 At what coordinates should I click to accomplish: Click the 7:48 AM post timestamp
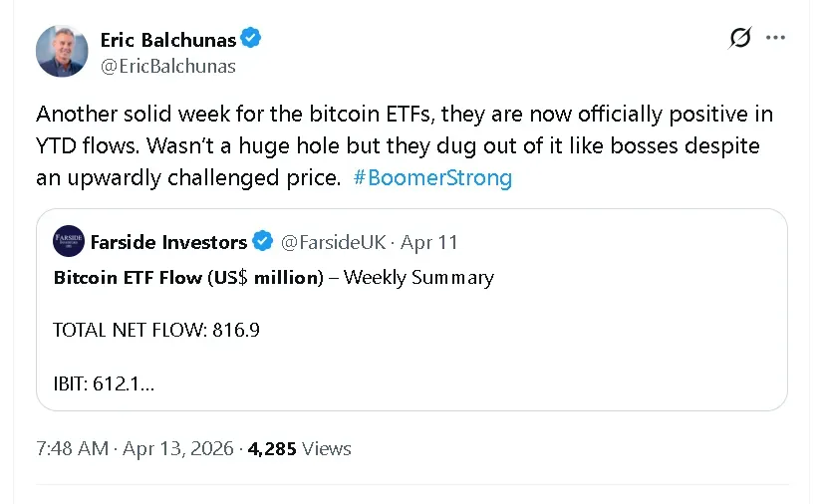coord(72,448)
